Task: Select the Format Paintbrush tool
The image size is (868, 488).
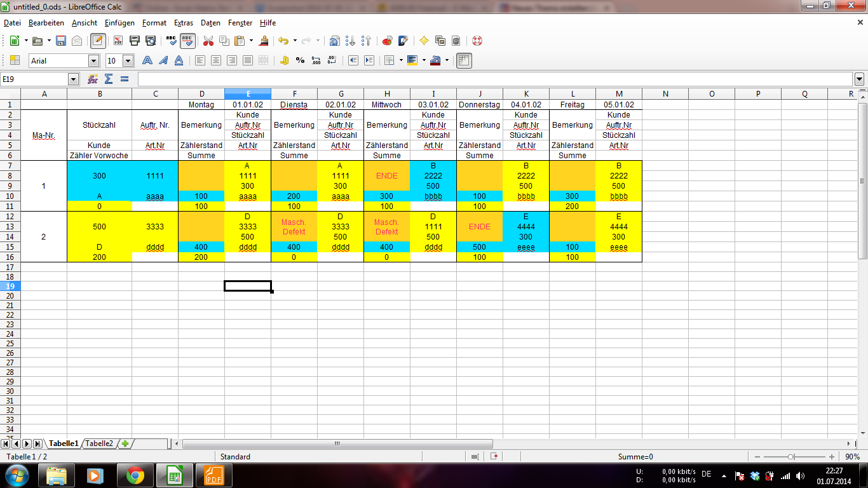Action: pyautogui.click(x=263, y=41)
